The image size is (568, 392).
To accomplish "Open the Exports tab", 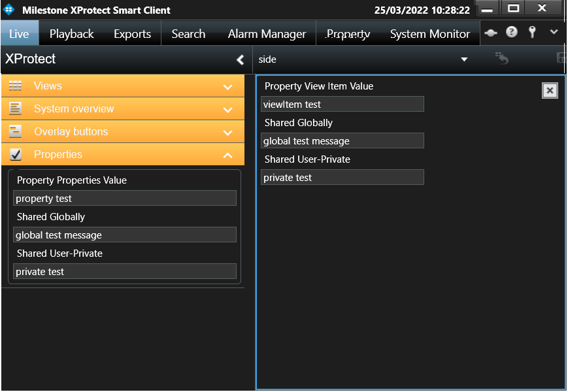I will point(132,34).
